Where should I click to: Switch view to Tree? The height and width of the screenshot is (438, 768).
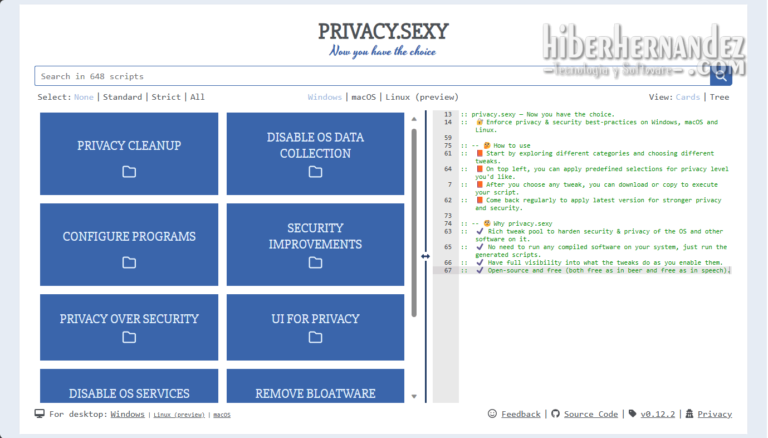tap(719, 97)
